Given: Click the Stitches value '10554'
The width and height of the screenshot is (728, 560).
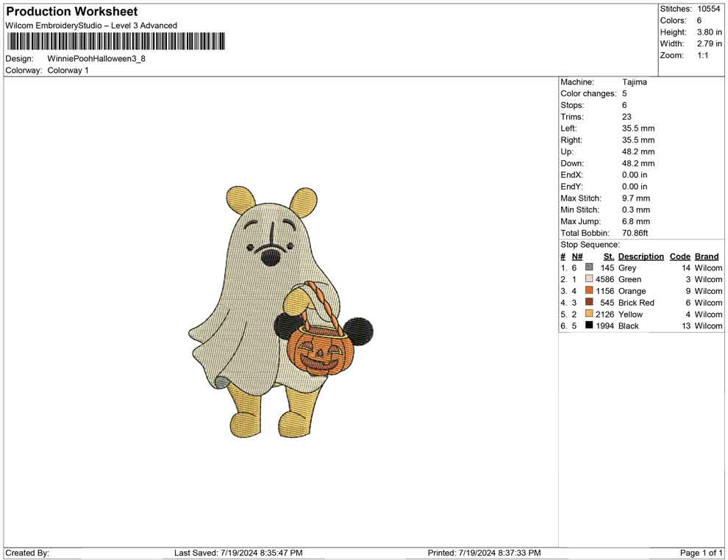Looking at the screenshot, I should [708, 9].
